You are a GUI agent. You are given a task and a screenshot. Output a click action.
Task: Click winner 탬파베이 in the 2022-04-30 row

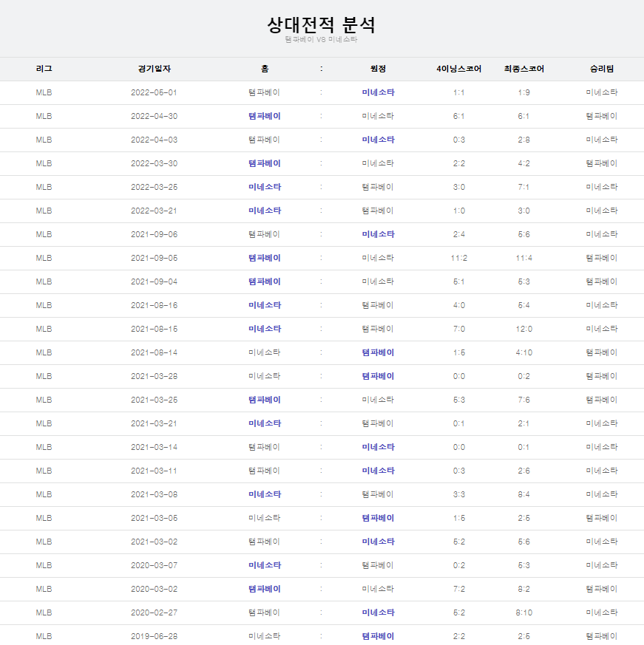coord(602,117)
